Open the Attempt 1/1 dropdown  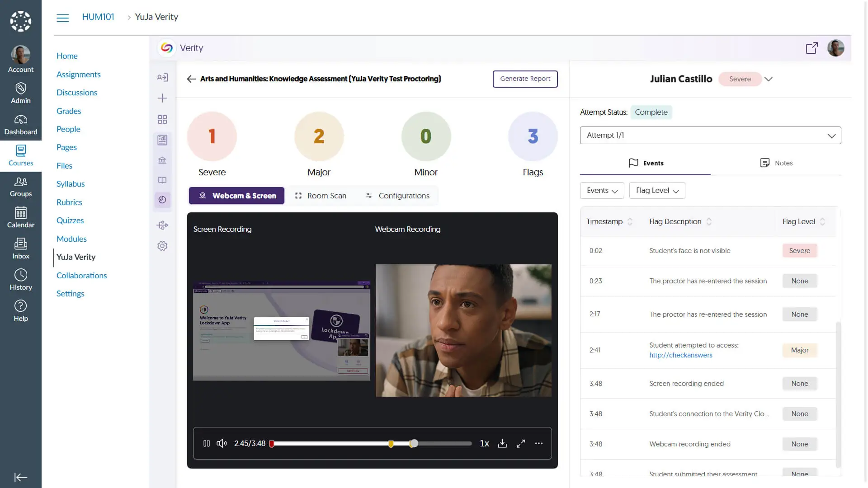coord(710,135)
